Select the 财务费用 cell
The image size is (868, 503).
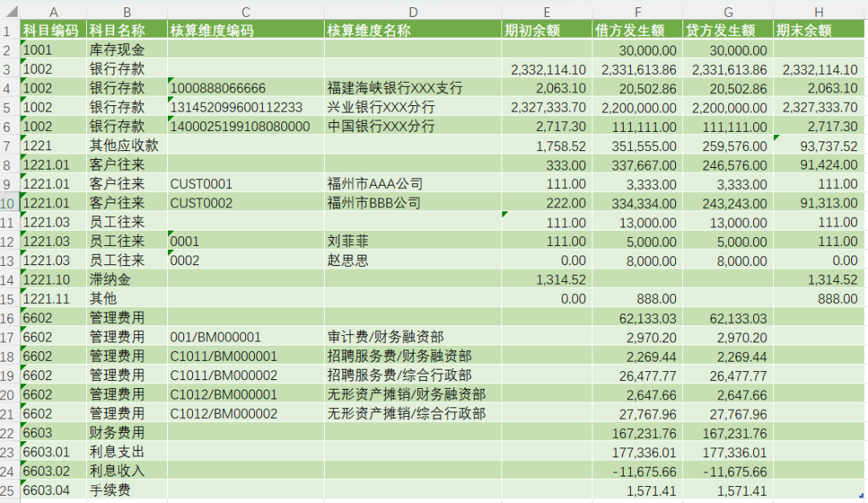pyautogui.click(x=127, y=433)
